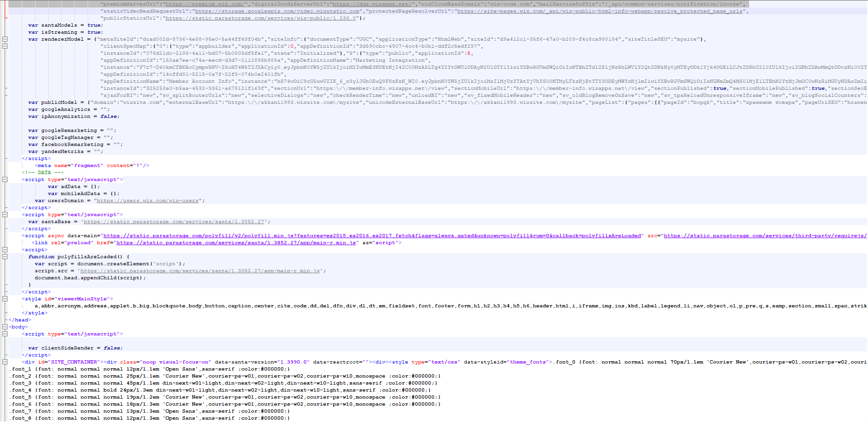The width and height of the screenshot is (868, 422).
Task: Click the document.head.appendChild(script) line
Action: 90,278
